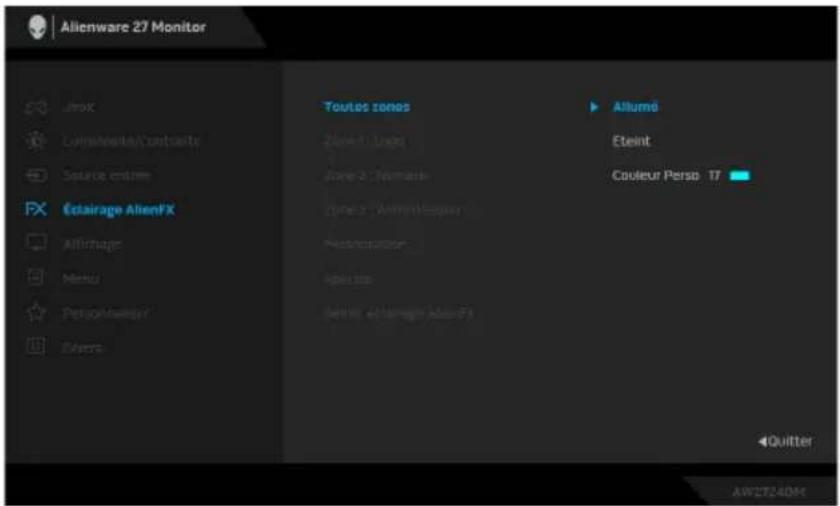Select the dimmed Spectre entry
Image resolution: width=840 pixels, height=506 pixels.
coord(348,279)
